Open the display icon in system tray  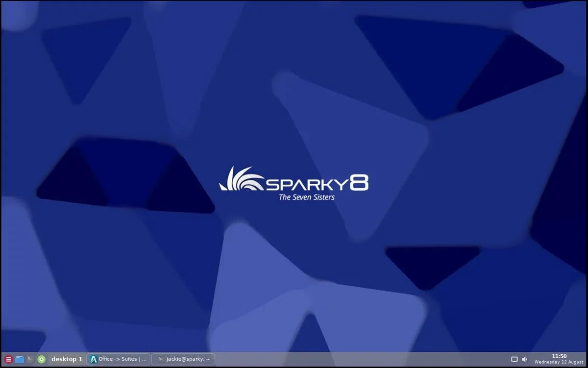514,359
